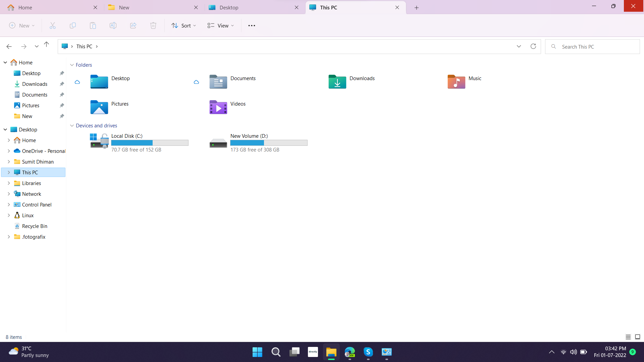Switch to large thumbnails layout
This screenshot has height=362, width=644.
(637, 337)
